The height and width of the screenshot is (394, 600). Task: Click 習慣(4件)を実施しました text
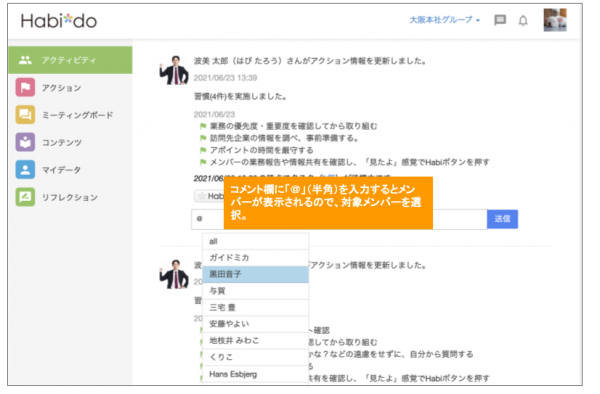tap(240, 96)
